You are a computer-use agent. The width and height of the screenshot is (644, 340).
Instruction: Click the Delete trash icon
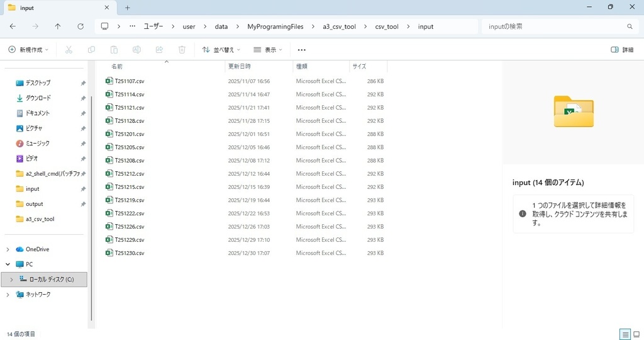pos(182,50)
